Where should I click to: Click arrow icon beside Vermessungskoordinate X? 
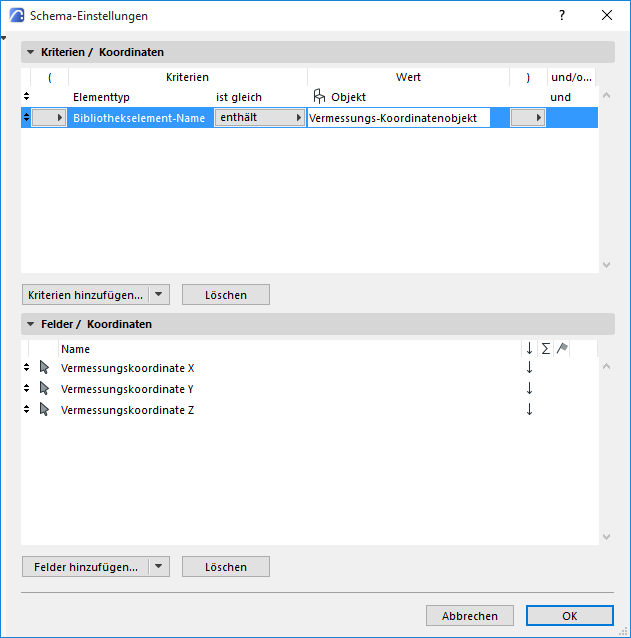point(44,368)
